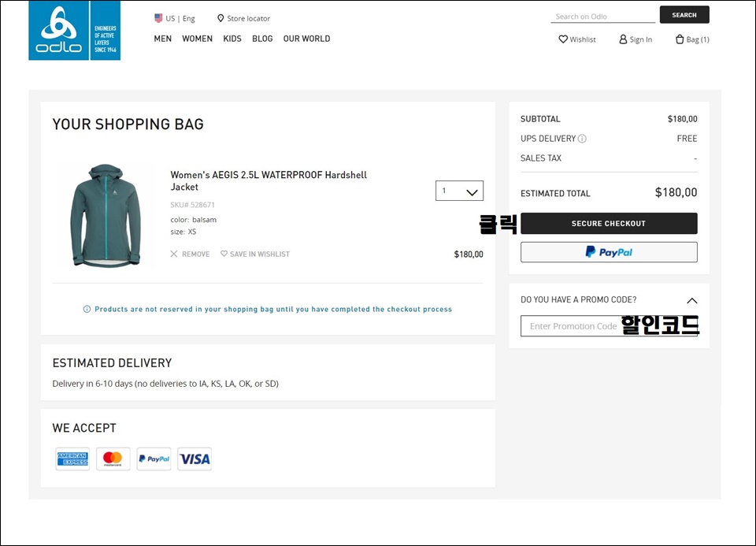756x546 pixels.
Task: Click the American Express card icon
Action: [72, 459]
